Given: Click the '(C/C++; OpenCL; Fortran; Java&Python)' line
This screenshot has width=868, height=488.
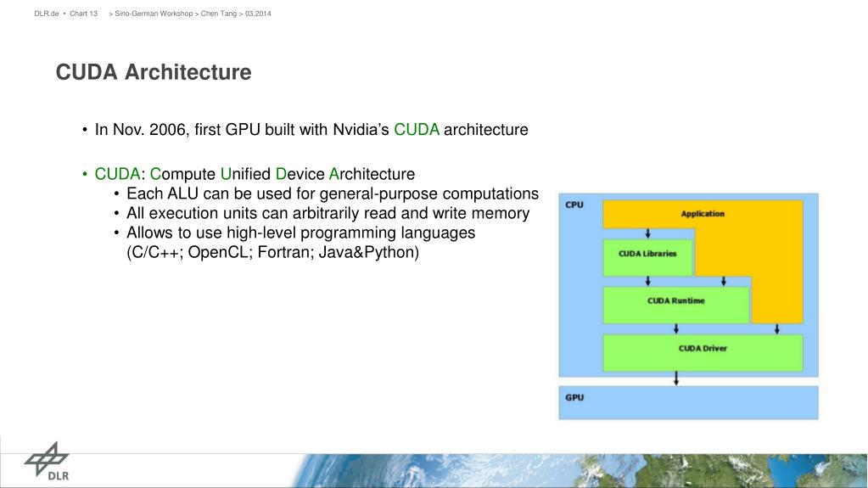Looking at the screenshot, I should 273,253.
